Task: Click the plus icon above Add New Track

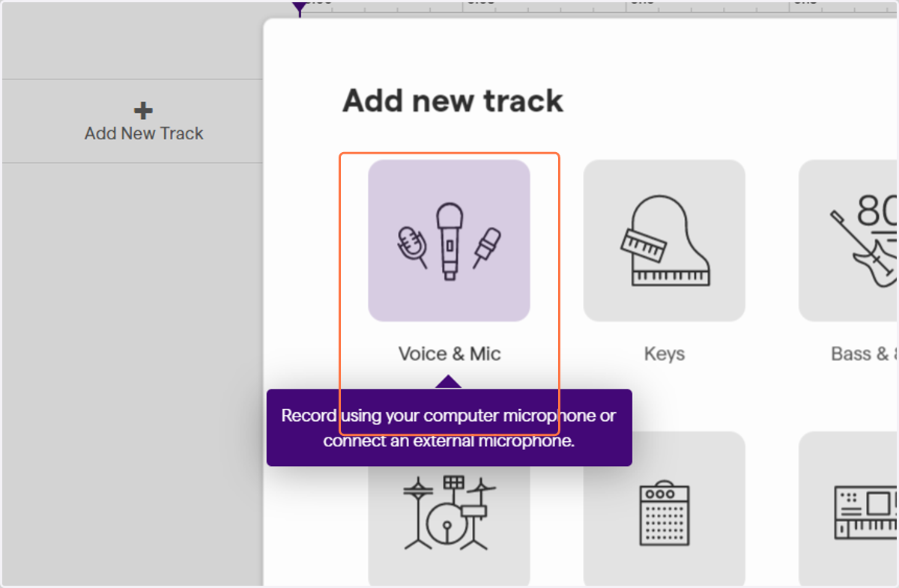Action: (x=143, y=111)
